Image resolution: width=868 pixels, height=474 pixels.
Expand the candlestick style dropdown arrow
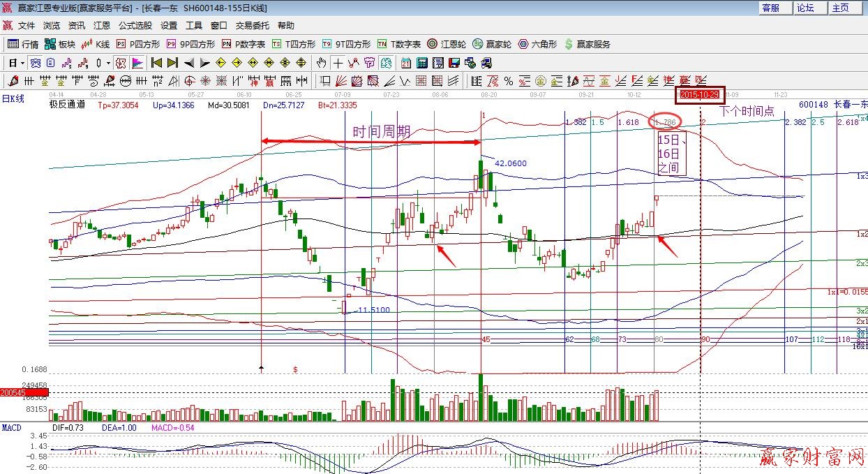click(108, 63)
